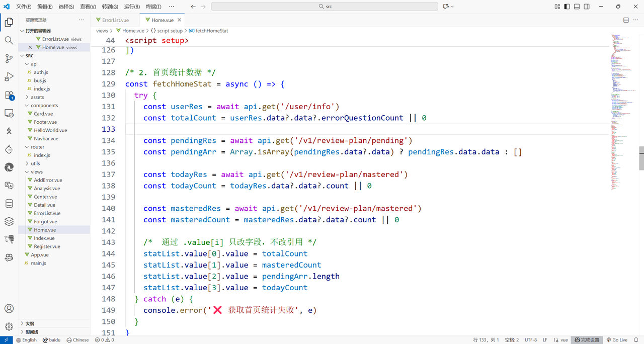Open Explorer panel more actions ellipsis
The width and height of the screenshot is (644, 344).
[82, 20]
